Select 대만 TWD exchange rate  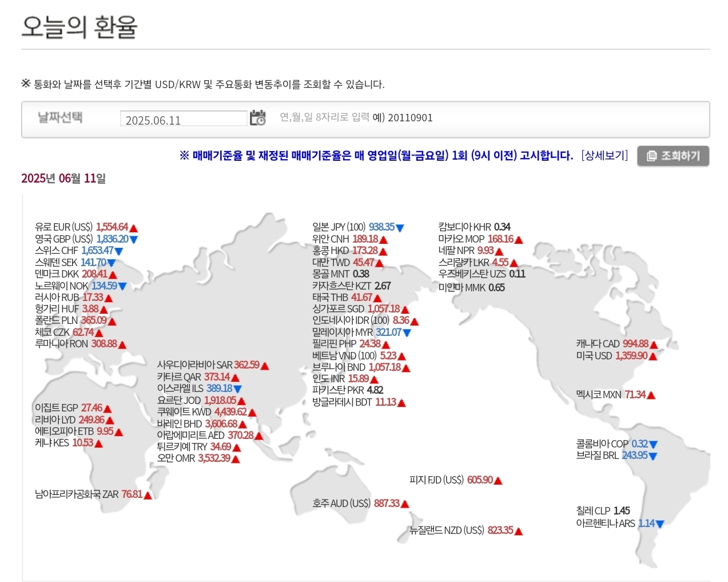(348, 263)
